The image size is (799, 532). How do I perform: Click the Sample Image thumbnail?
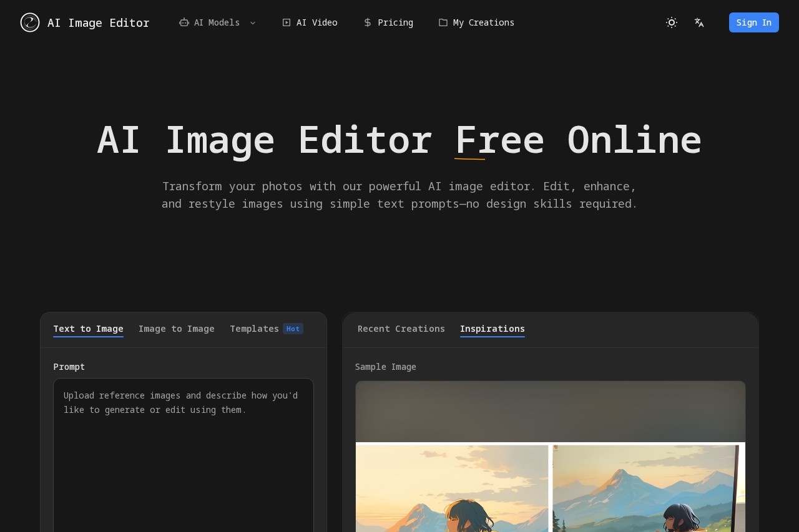(x=550, y=455)
